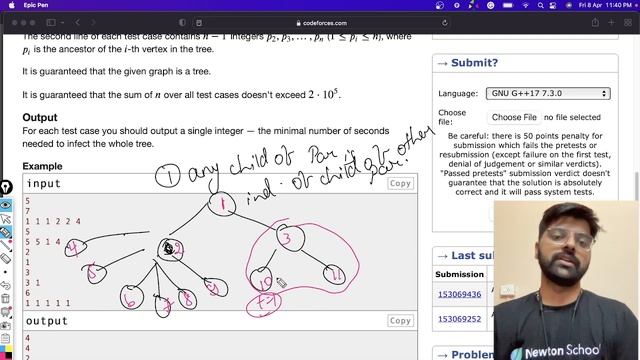Screen dimensions: 640x360
Task: Show Safari tab overview
Action: pyautogui.click(x=628, y=22)
